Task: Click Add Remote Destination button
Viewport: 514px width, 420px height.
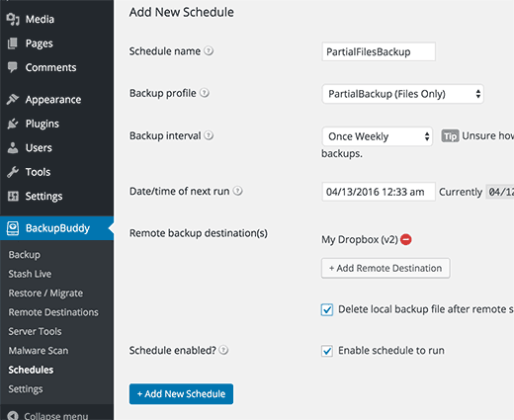Action: (x=385, y=268)
